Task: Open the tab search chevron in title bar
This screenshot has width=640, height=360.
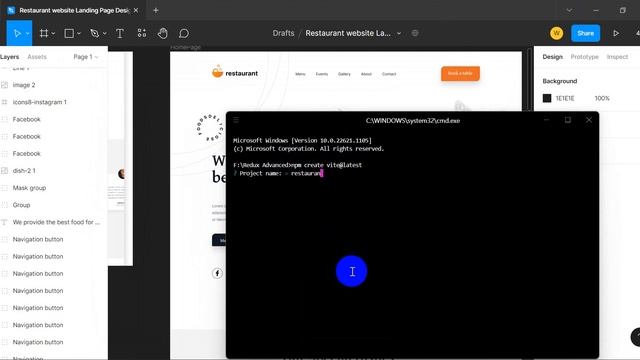Action: (x=569, y=10)
